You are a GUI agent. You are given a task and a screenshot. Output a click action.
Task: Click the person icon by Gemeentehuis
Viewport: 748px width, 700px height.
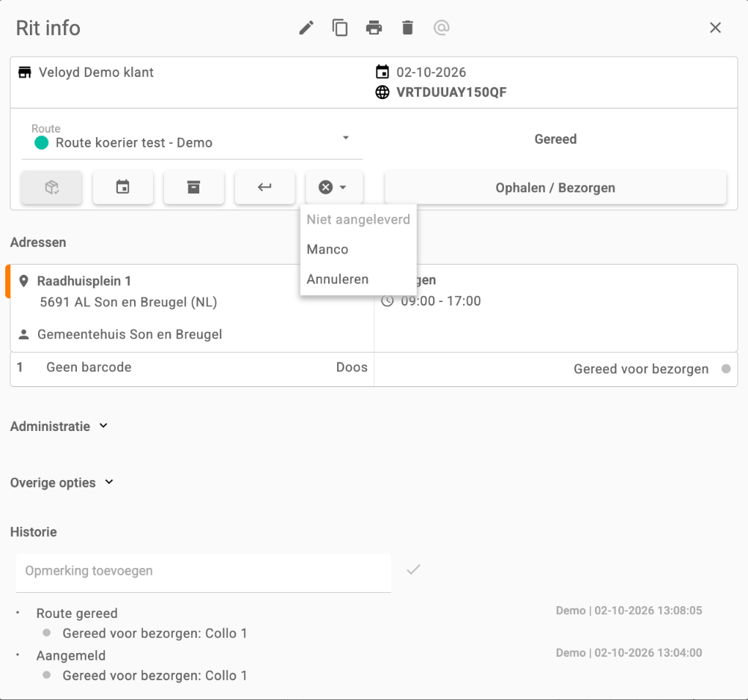coord(23,334)
